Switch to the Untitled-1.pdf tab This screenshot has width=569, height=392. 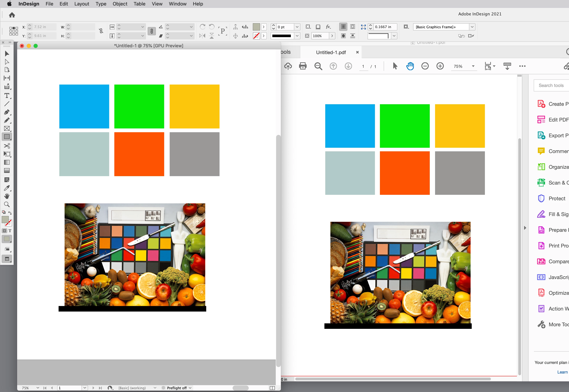pos(331,52)
